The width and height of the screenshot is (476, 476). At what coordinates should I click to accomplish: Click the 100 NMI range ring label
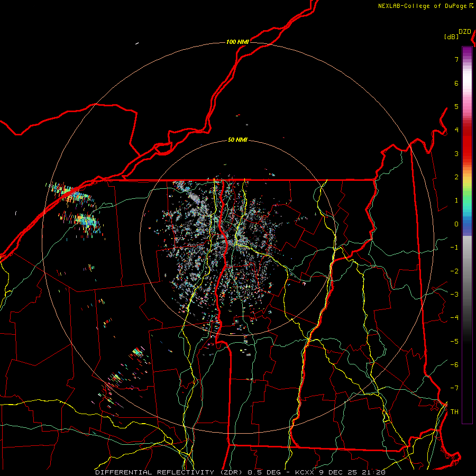point(237,42)
